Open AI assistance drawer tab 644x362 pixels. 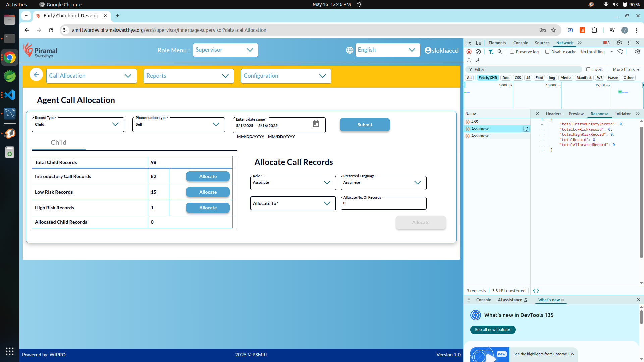click(513, 300)
